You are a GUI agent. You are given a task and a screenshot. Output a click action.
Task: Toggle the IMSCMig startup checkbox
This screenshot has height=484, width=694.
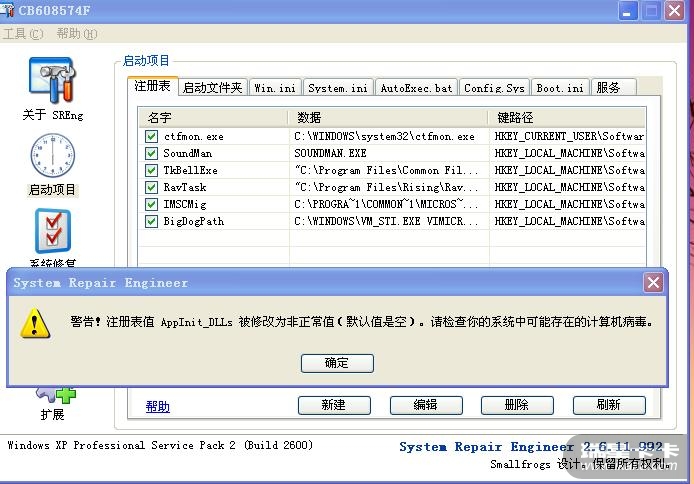[151, 204]
